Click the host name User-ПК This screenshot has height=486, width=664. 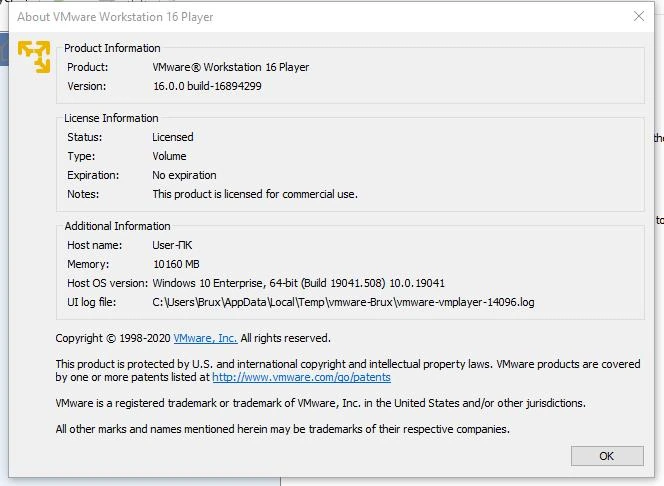tap(172, 245)
